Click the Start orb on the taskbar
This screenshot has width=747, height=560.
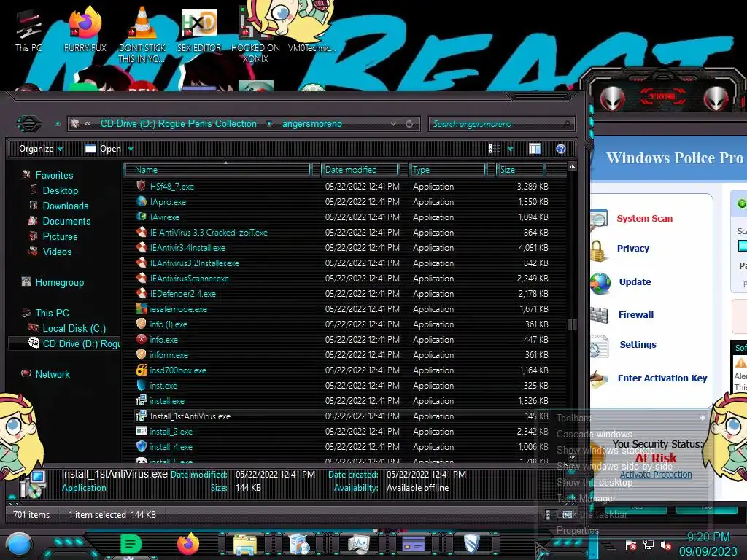click(x=19, y=545)
